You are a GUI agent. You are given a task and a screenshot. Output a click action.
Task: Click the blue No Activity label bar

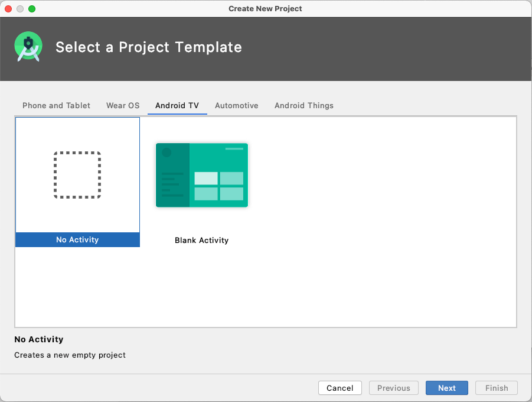78,239
